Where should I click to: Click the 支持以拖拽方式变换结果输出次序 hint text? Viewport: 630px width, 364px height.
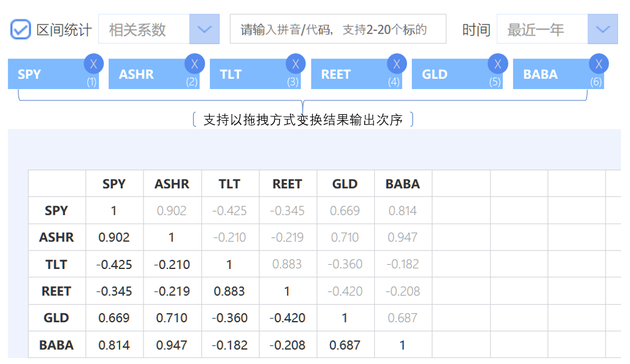(303, 120)
